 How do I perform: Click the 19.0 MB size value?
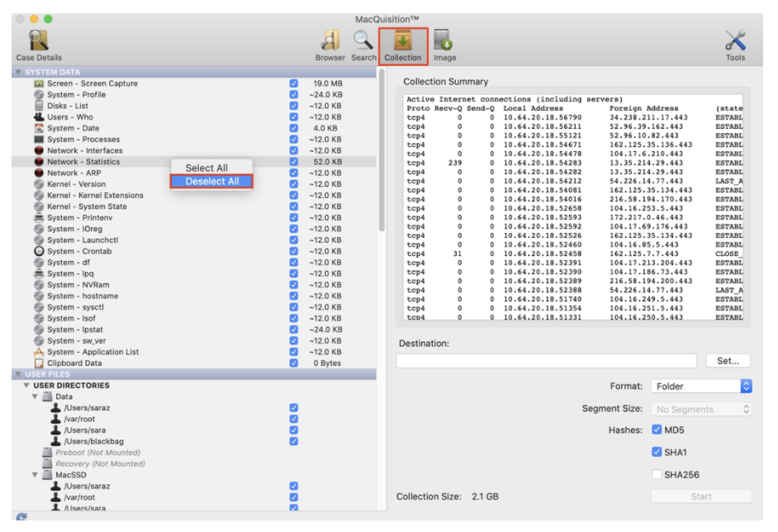[328, 83]
